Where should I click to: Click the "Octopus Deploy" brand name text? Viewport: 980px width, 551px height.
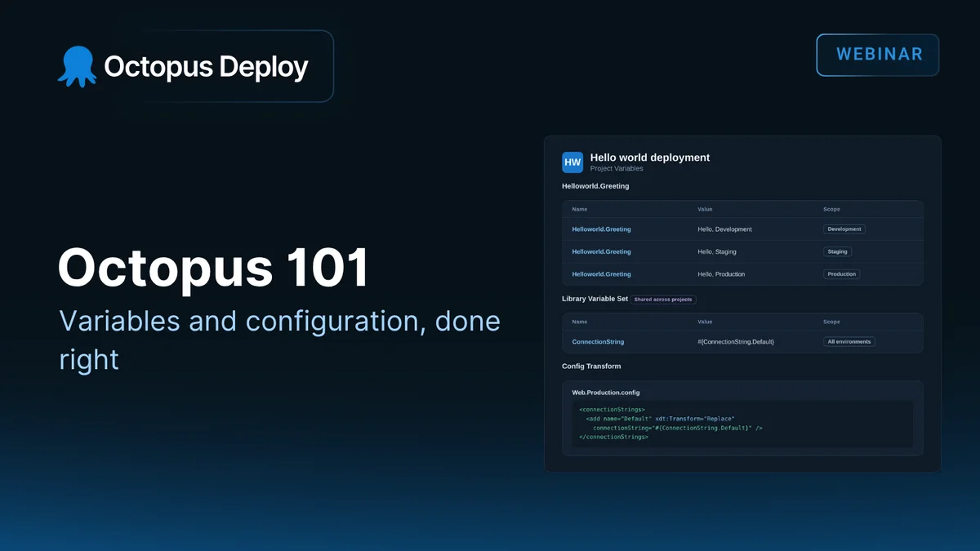pos(206,67)
